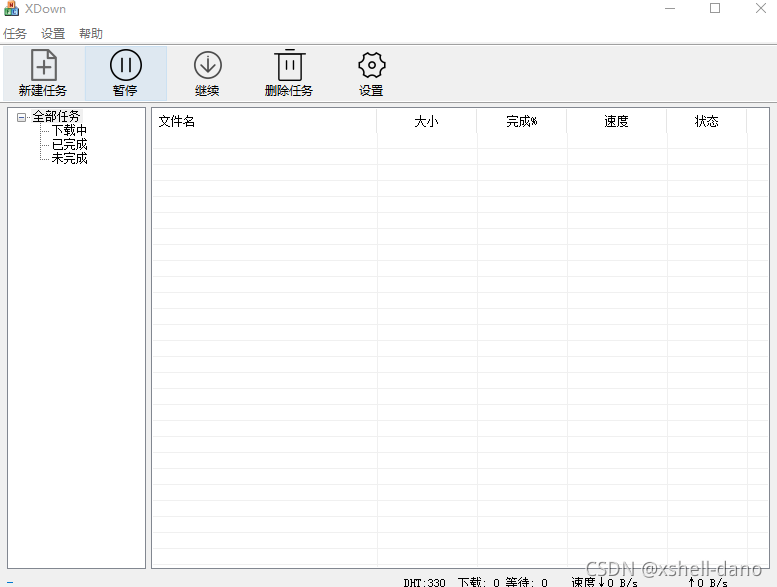Click the 下载: 0 status text

479,583
